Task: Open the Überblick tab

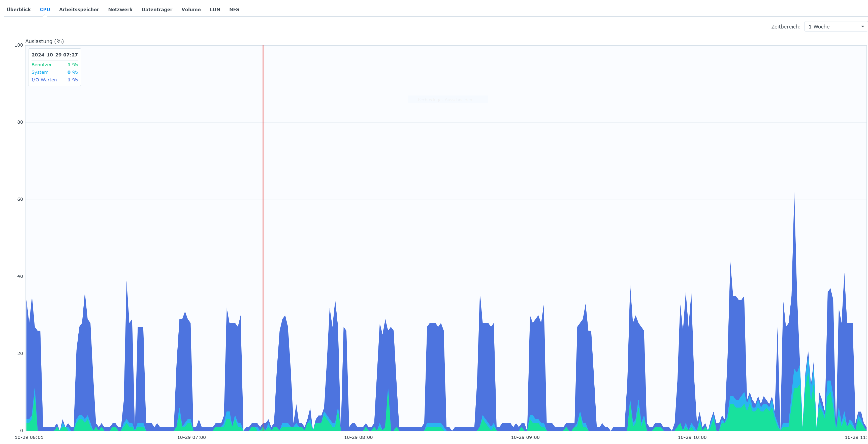Action: point(19,9)
